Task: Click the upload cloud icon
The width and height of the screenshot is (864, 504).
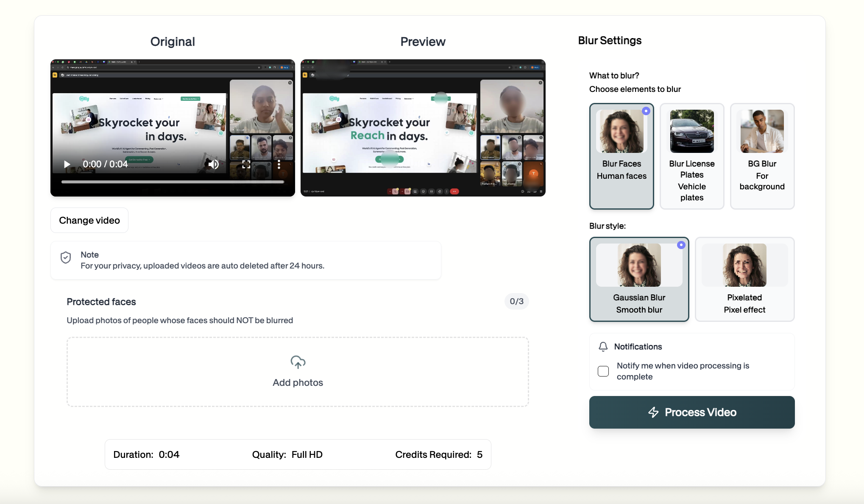Action: [x=298, y=362]
